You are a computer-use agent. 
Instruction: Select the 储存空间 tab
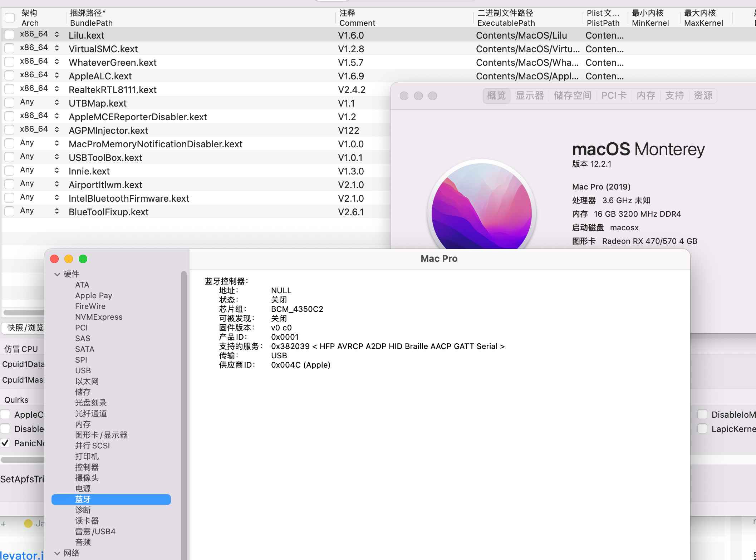[x=572, y=95]
